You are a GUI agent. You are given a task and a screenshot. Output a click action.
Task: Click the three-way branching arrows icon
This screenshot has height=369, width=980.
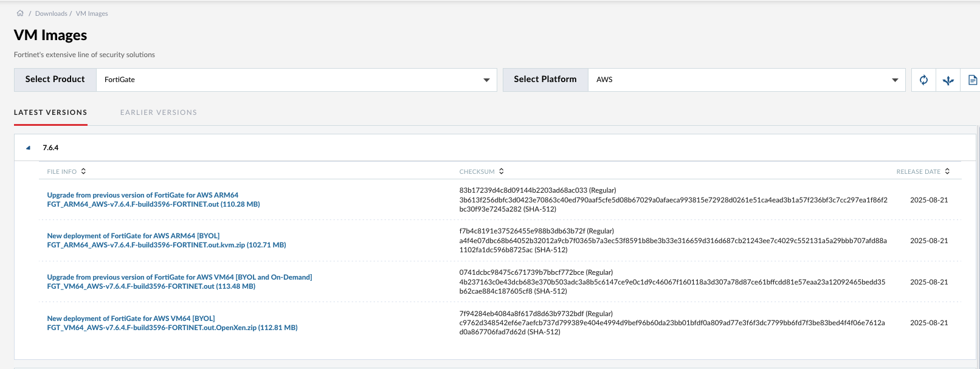pyautogui.click(x=948, y=80)
